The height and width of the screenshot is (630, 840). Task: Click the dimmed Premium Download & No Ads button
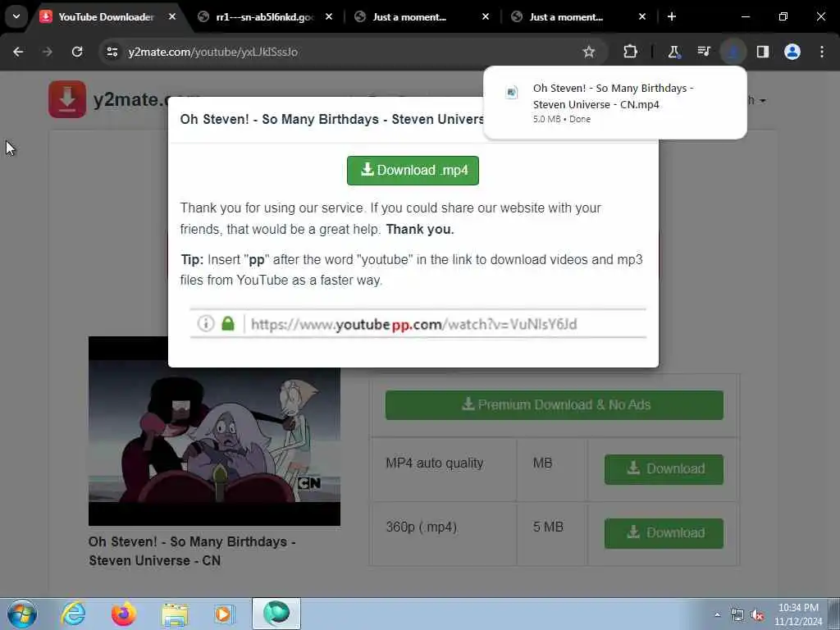pyautogui.click(x=555, y=405)
